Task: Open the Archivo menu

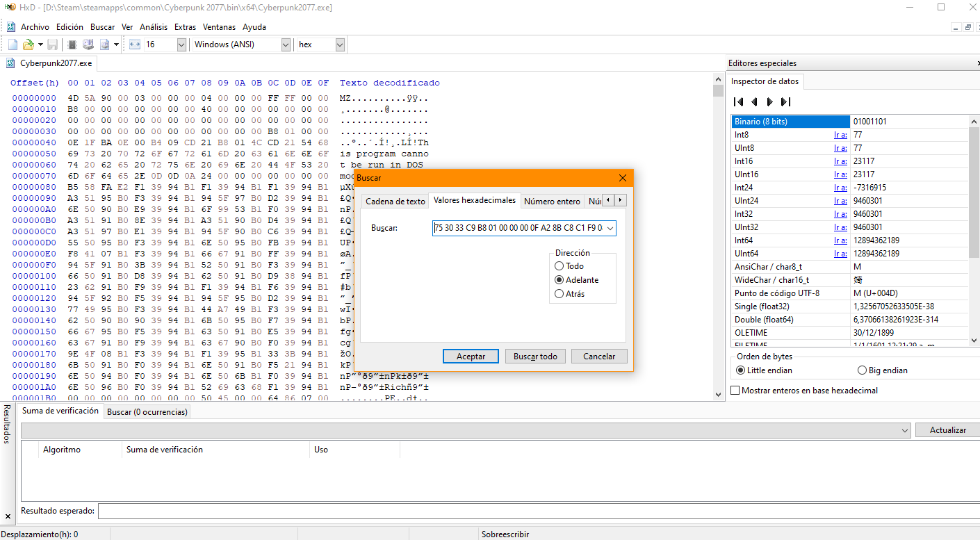Action: 35,27
